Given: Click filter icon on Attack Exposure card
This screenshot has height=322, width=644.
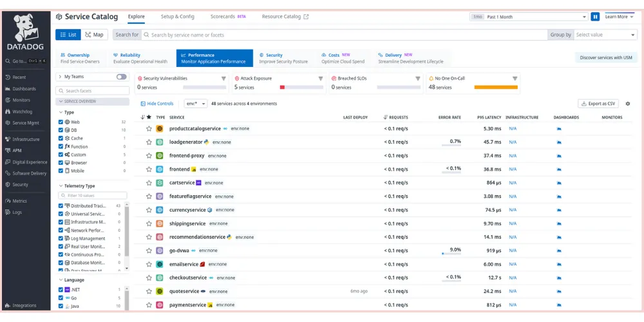Looking at the screenshot, I should click(321, 79).
